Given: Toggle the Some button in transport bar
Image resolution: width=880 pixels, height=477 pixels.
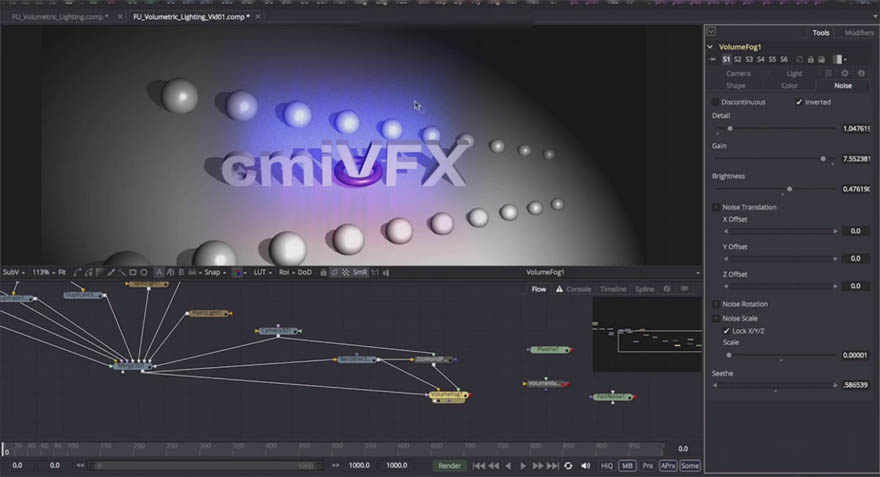Looking at the screenshot, I should click(690, 466).
